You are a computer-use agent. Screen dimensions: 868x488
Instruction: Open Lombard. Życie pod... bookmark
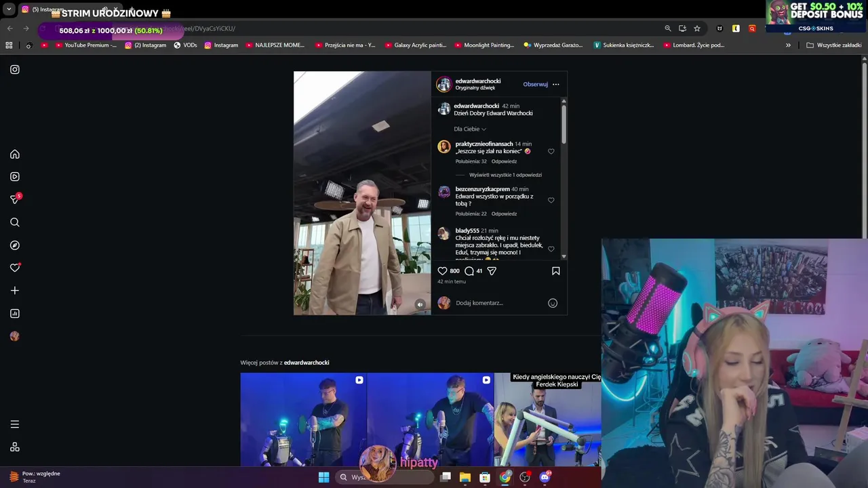(694, 45)
